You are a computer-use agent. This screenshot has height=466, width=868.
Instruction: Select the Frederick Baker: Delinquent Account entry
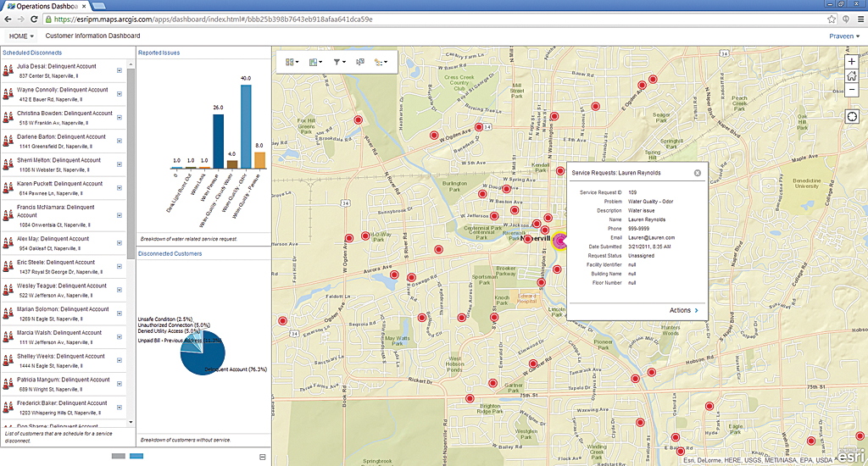[63, 408]
